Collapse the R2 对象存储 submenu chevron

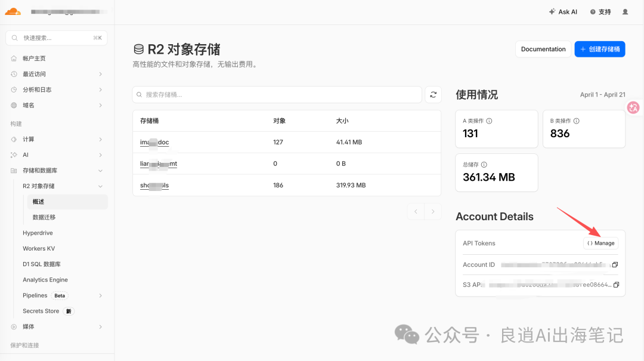click(x=100, y=186)
